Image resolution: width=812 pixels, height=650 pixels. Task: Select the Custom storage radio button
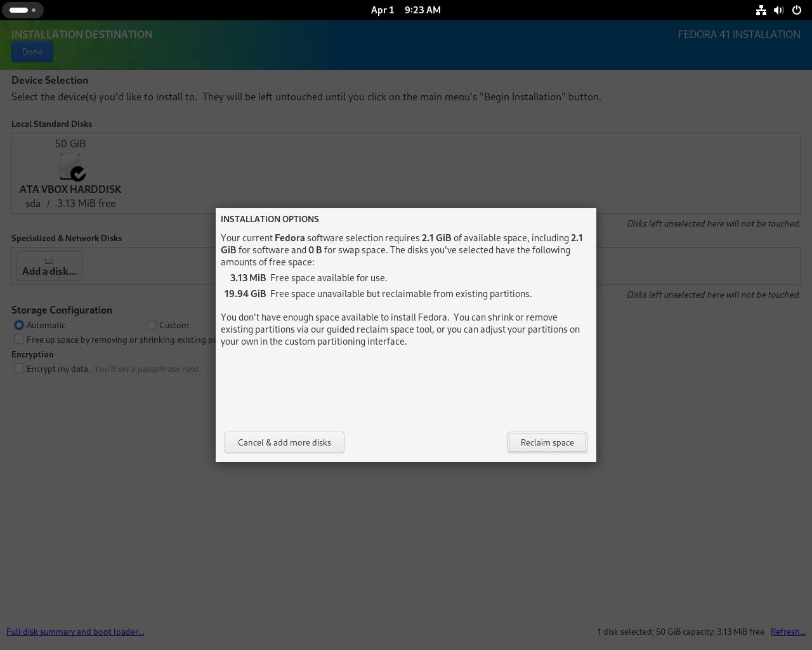[x=152, y=325]
